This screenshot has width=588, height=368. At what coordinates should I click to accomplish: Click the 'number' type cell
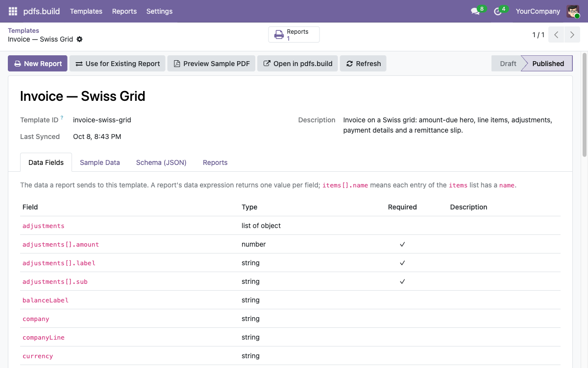coord(253,244)
